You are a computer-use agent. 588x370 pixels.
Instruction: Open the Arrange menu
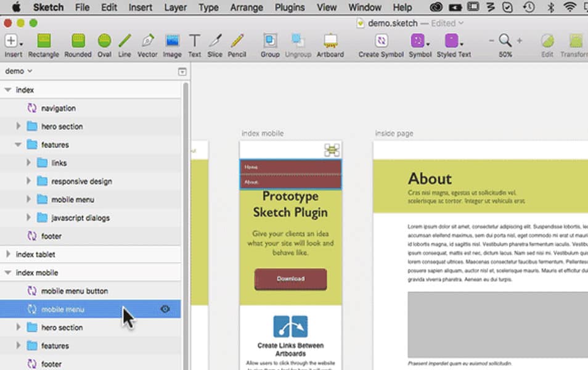(x=248, y=7)
